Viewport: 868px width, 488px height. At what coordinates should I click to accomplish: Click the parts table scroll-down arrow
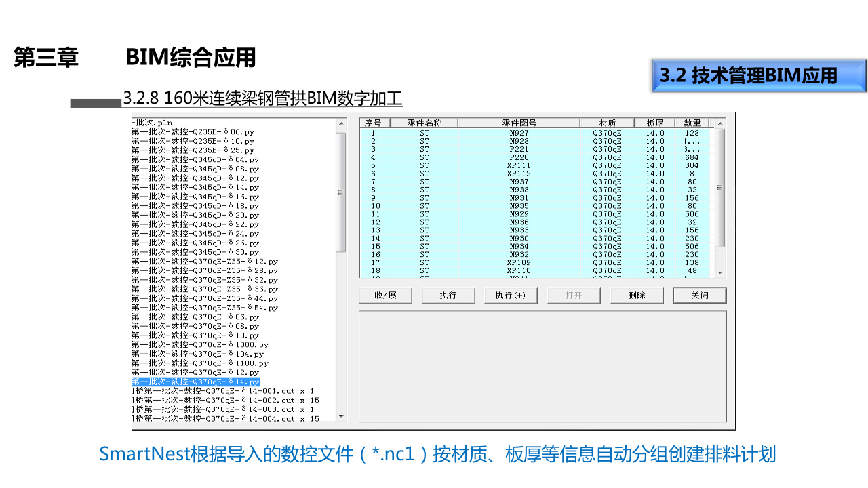720,272
